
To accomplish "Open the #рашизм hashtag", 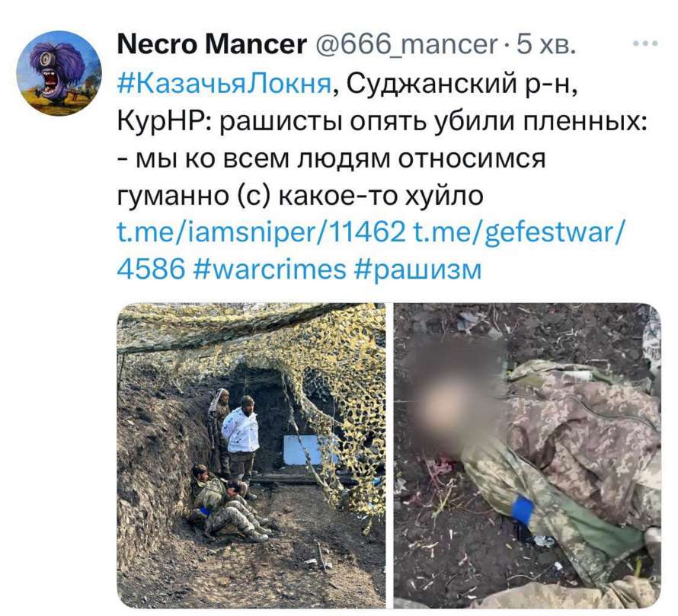I will (417, 269).
